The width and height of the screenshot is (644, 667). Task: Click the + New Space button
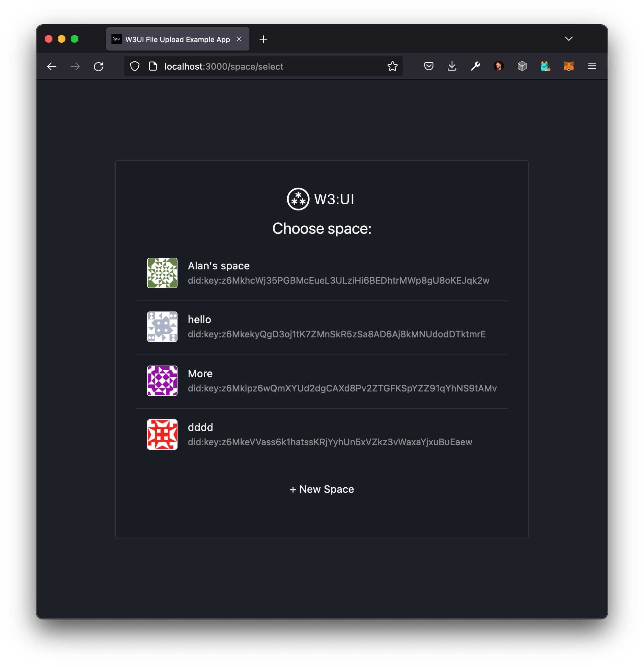click(x=322, y=489)
